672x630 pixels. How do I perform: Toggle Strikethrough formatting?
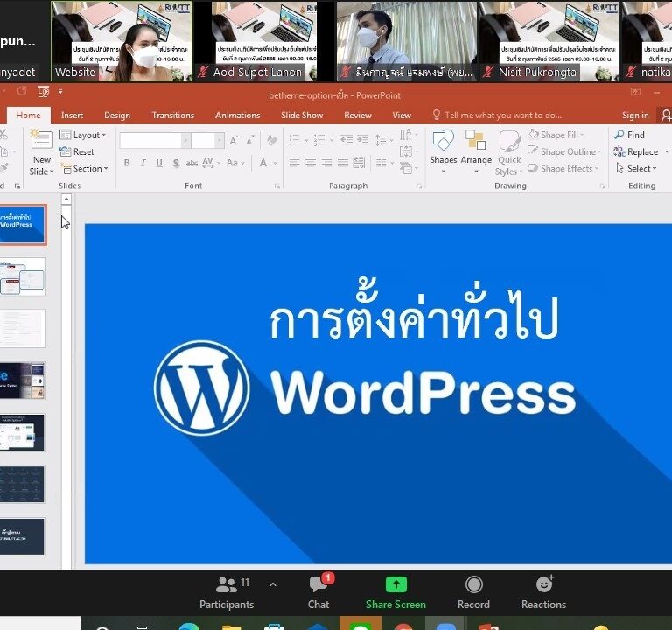tap(192, 163)
